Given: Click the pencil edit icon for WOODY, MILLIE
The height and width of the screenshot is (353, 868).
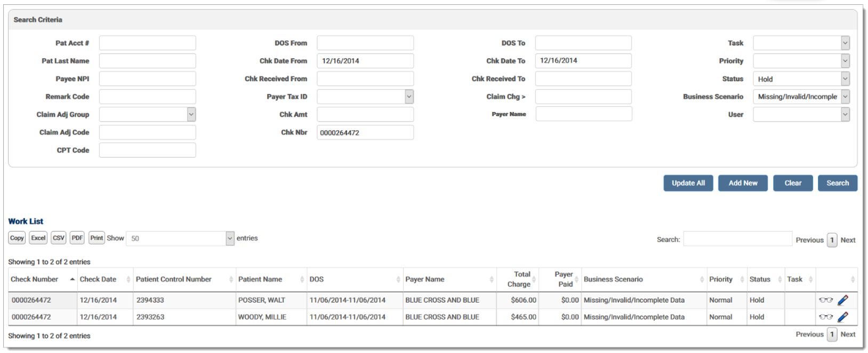Looking at the screenshot, I should point(843,317).
